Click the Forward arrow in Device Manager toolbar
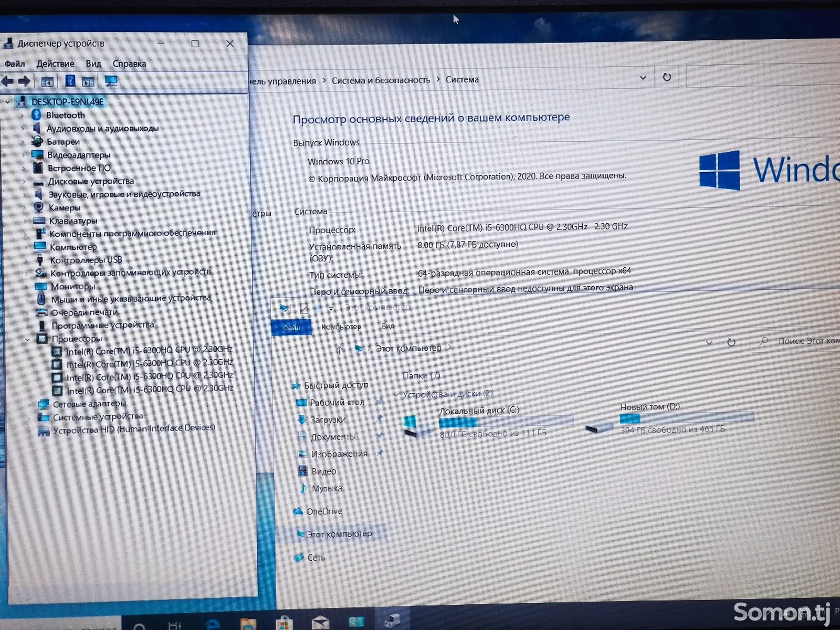This screenshot has width=840, height=630. tap(24, 81)
